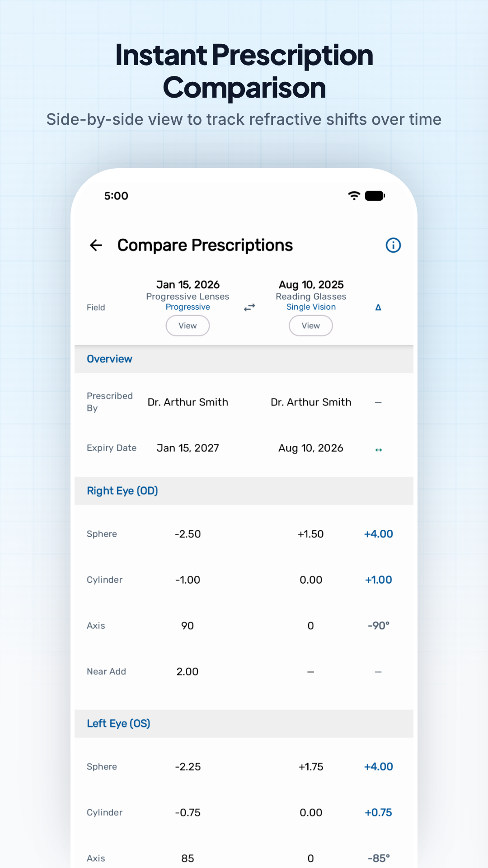Viewport: 488px width, 868px height.
Task: Tap the right eye sphere +4.00 difference
Action: (x=379, y=534)
